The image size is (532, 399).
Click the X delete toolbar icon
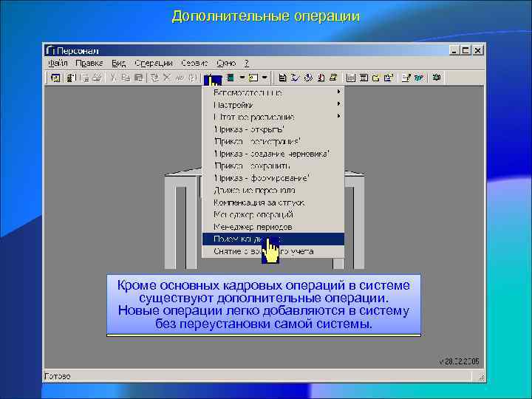click(166, 78)
